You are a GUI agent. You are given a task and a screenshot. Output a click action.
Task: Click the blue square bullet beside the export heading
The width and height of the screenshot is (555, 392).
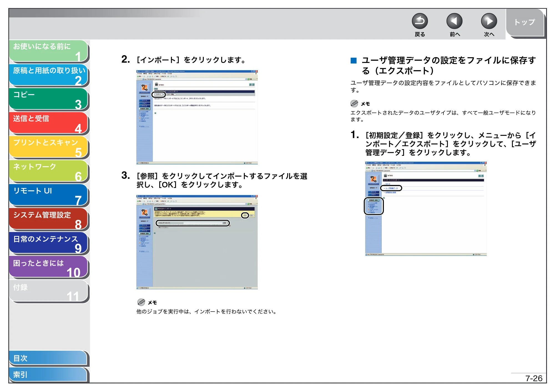coord(354,61)
